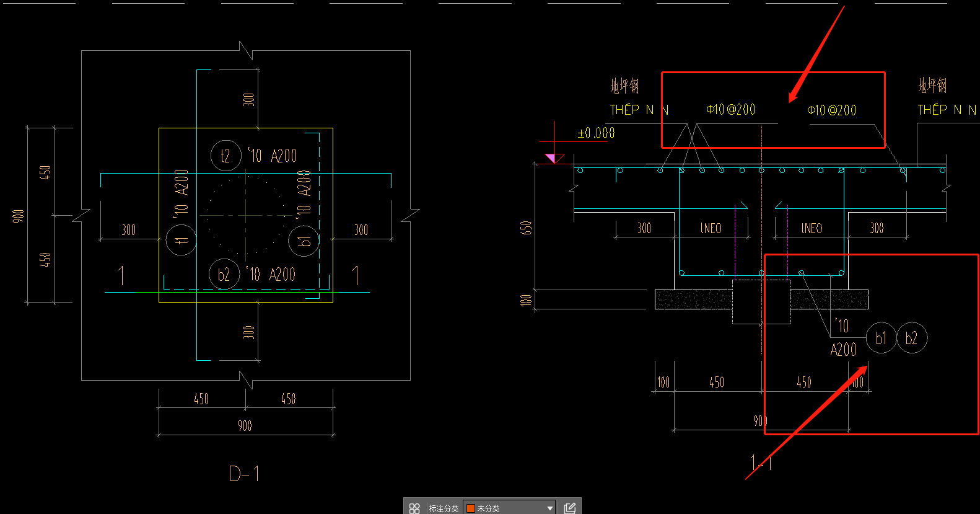Open the 未分类 annotation category dropdown
Image resolution: width=980 pixels, height=514 pixels.
[510, 508]
